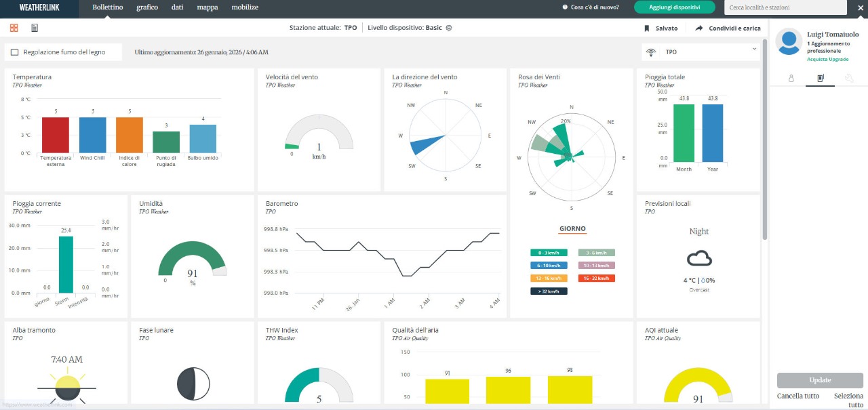Screen dimensions: 868x410
Task: Click the Aggiungi dispositivi button
Action: pos(675,7)
